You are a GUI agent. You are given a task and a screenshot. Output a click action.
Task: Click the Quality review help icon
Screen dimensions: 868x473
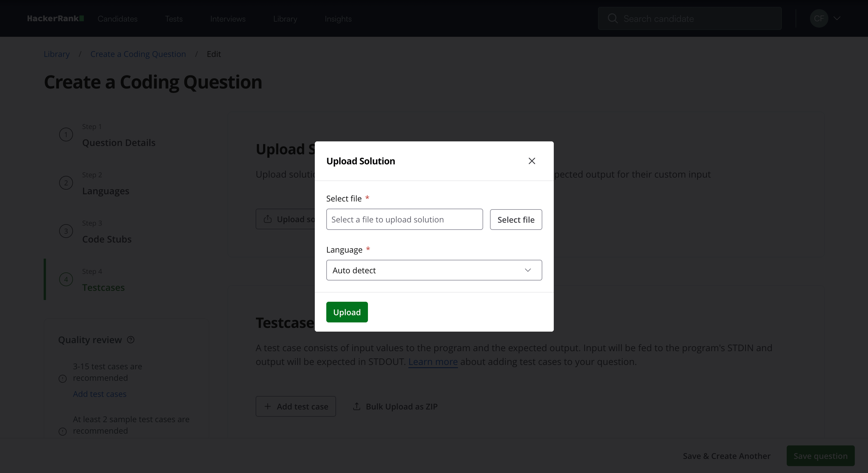click(131, 340)
